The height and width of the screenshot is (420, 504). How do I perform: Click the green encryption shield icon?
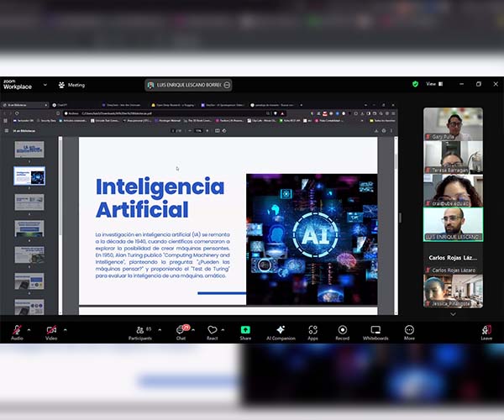pyautogui.click(x=415, y=84)
